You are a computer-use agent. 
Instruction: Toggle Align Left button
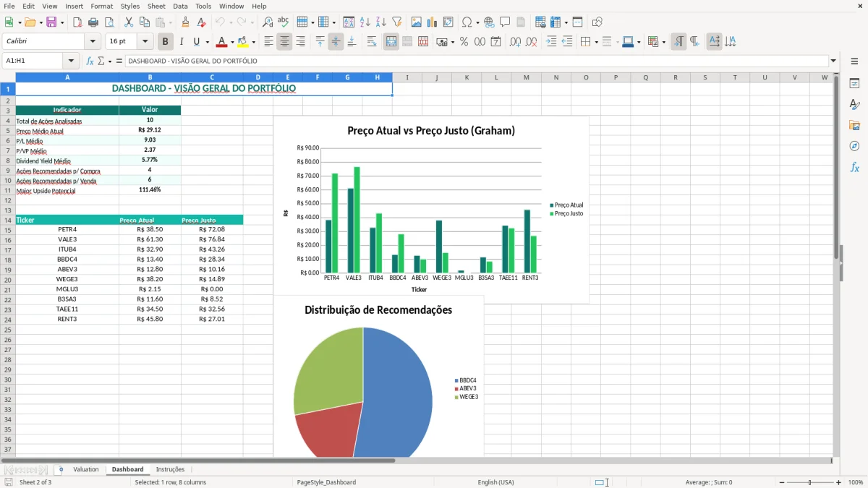click(268, 42)
